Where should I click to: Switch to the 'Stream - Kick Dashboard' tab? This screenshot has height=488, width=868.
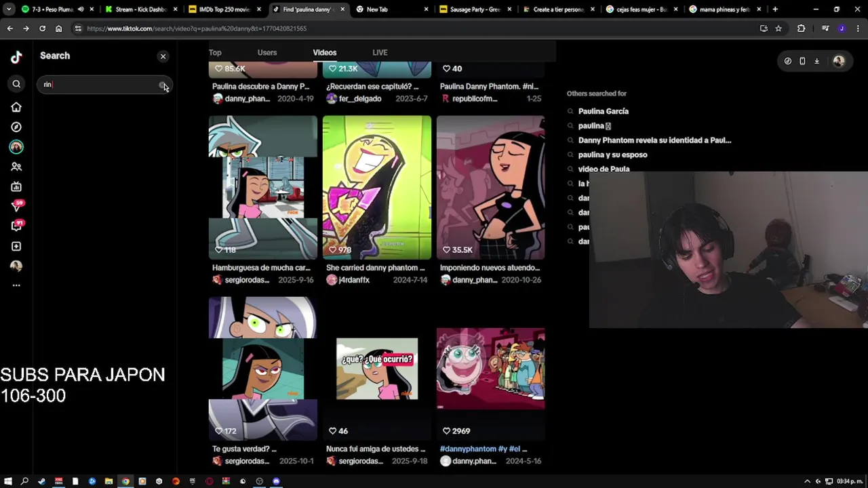click(142, 9)
